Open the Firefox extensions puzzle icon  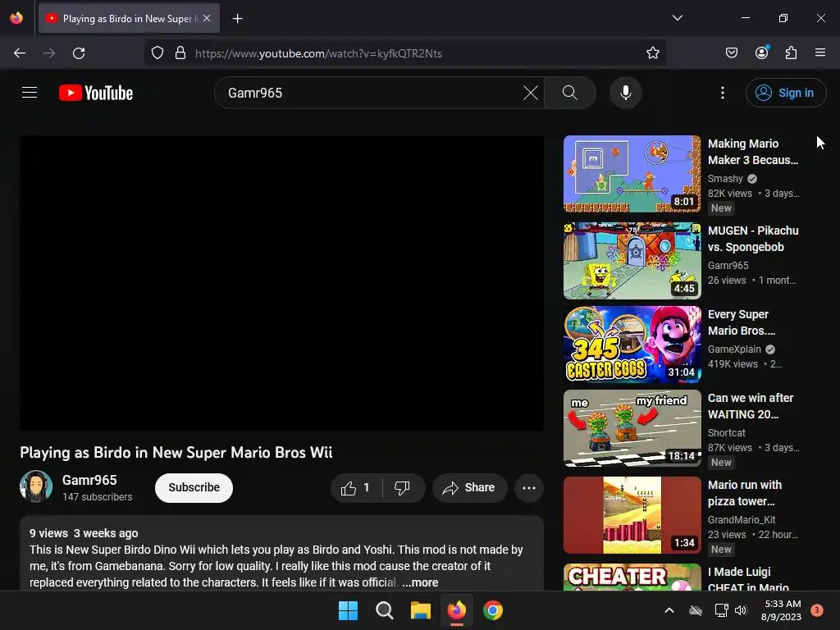pos(791,52)
